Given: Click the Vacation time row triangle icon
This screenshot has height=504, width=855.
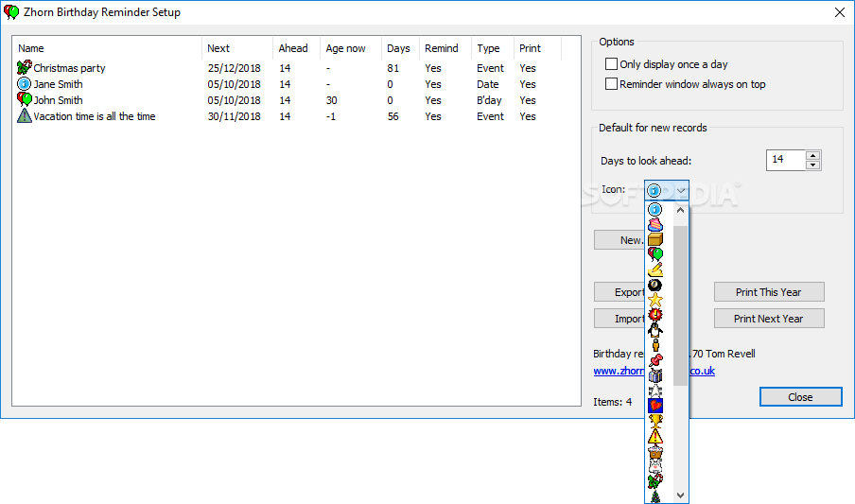Looking at the screenshot, I should click(25, 115).
